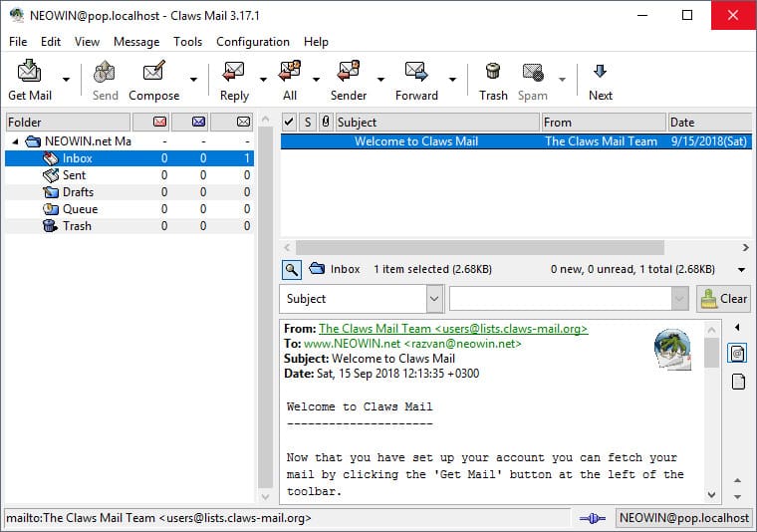Open the Subject search type combo box
Screen dimensions: 757x532
coord(362,299)
